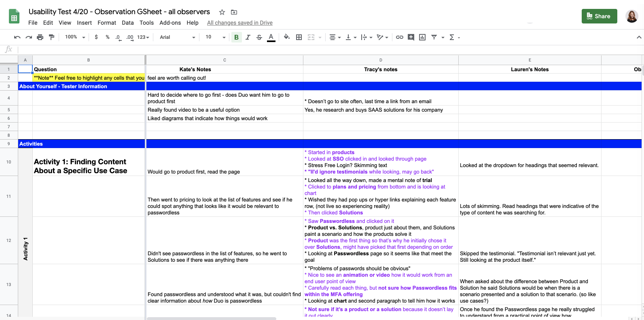Click 'Activity 1: Finding Content' cell
This screenshot has width=644, height=320.
(89, 162)
